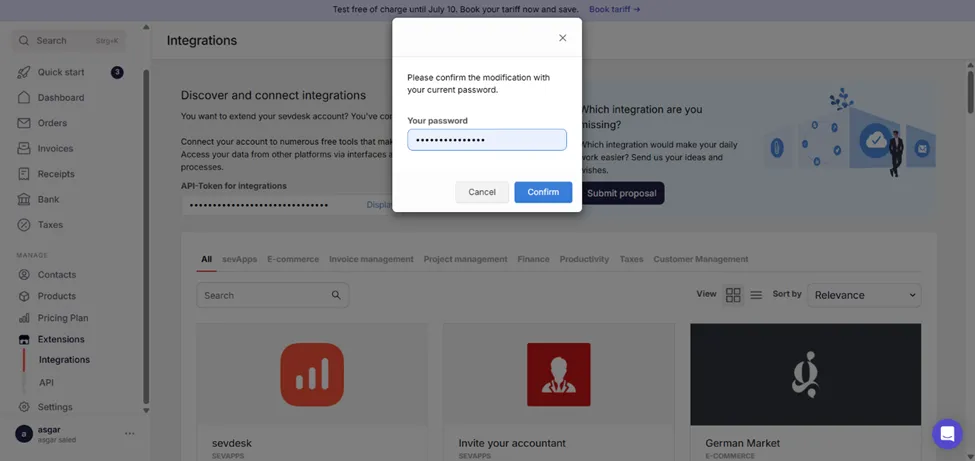Click the integrations Search field
975x461 pixels.
272,295
